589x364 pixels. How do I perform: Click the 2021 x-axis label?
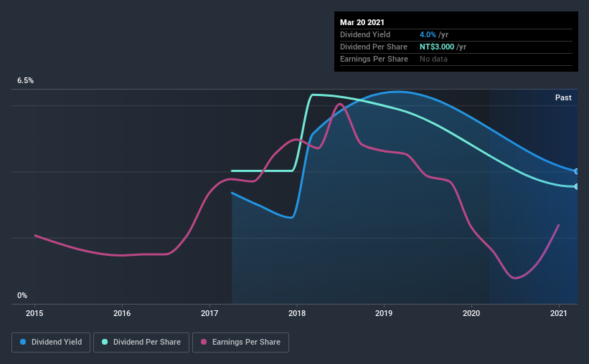(x=559, y=313)
